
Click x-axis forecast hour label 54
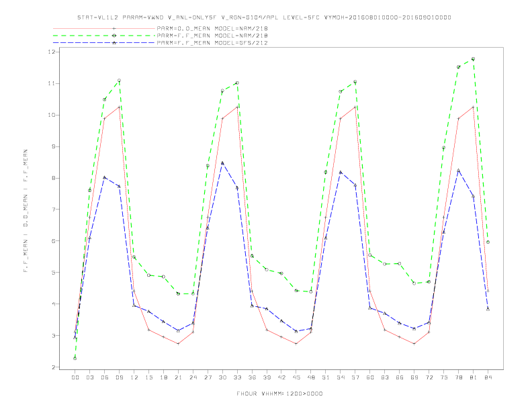coord(341,377)
